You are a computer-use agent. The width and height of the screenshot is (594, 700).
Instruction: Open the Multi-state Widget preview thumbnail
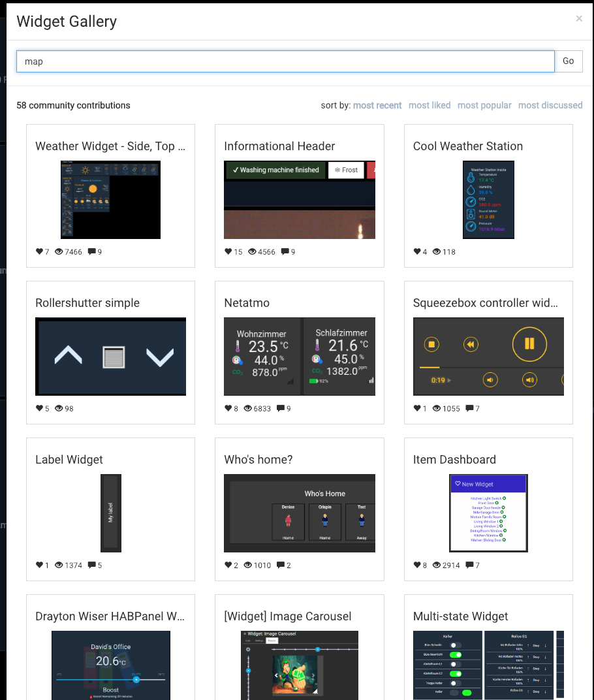tap(488, 665)
